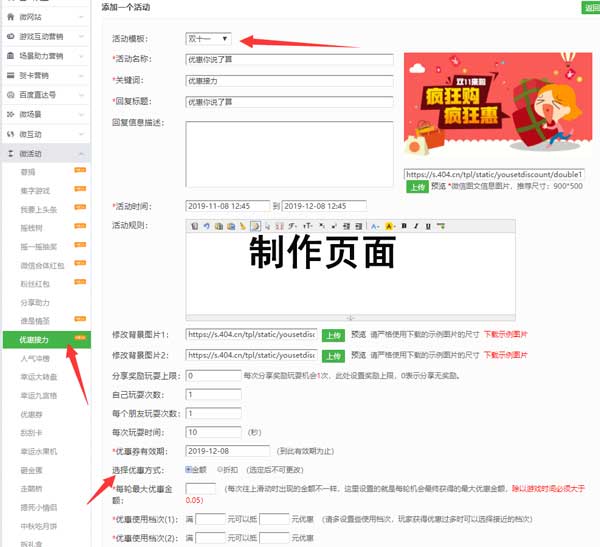Toggle italic formatting in the rules editor
The width and height of the screenshot is (600, 547).
point(416,226)
